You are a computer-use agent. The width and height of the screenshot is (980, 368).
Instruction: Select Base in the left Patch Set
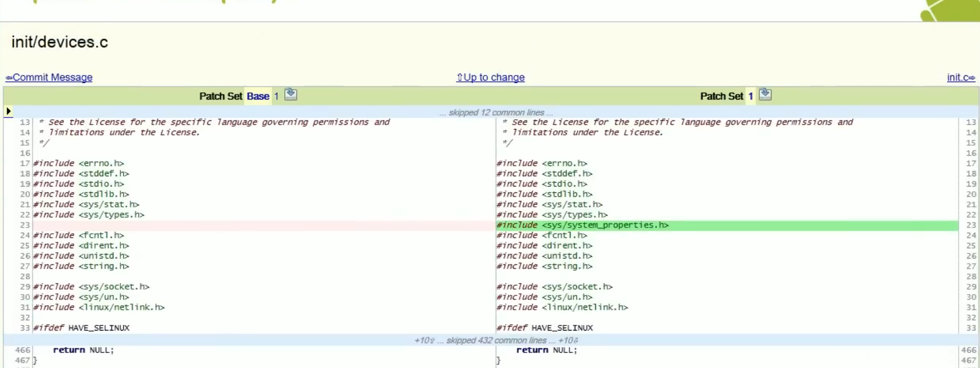[258, 96]
